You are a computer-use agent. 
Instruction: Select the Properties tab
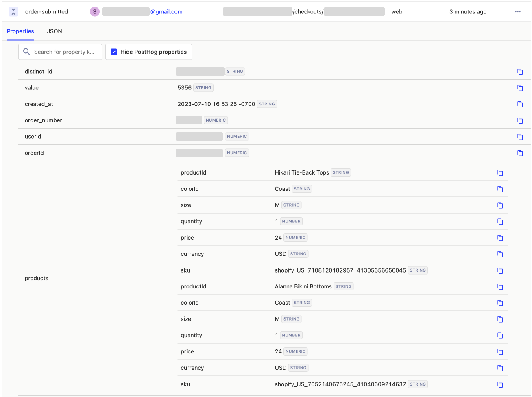click(x=20, y=31)
